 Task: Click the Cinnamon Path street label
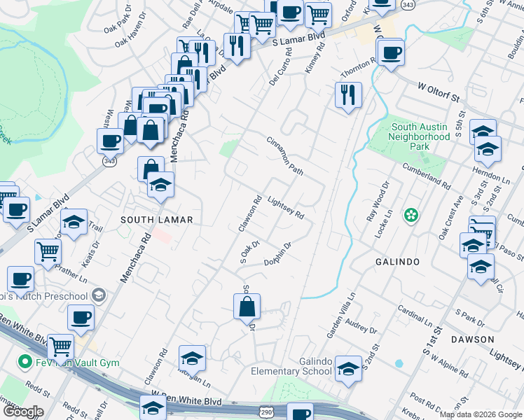pos(284,156)
